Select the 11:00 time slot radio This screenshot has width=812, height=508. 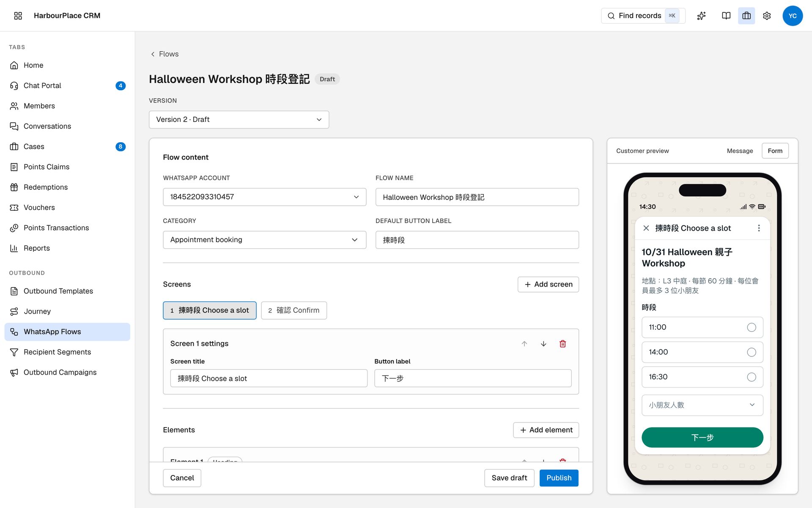coord(751,327)
